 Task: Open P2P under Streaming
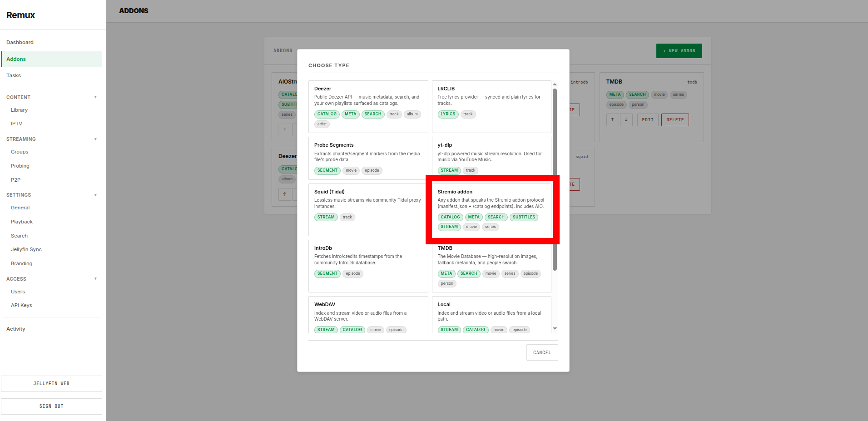pyautogui.click(x=15, y=180)
